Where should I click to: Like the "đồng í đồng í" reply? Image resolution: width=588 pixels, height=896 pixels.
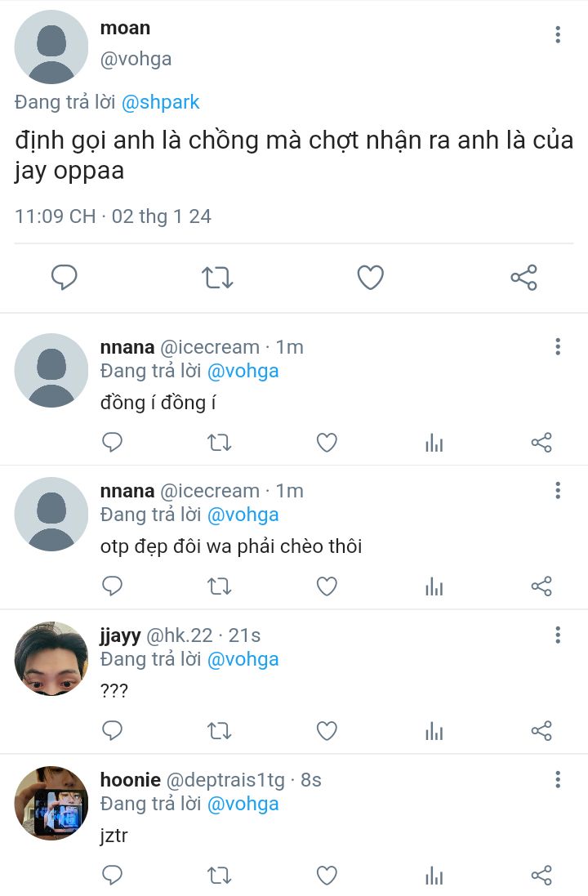pyautogui.click(x=327, y=443)
